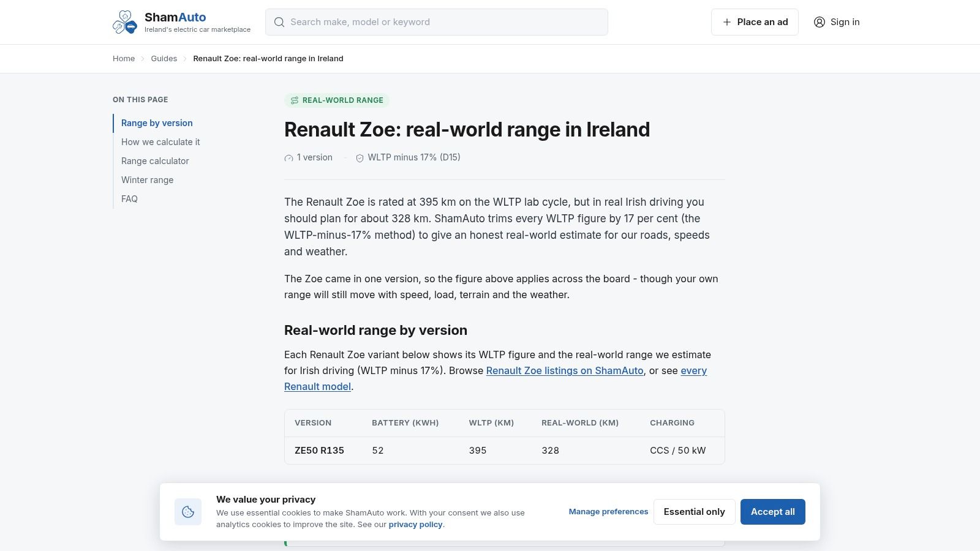Jump to How we calculate it section
Screen dimensions: 980x551
point(160,142)
